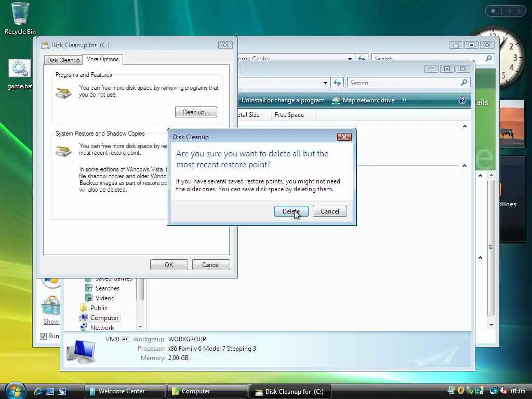Screen dimensions: 532x399
Task: Click Clean up under Programs and Features
Action: click(196, 112)
